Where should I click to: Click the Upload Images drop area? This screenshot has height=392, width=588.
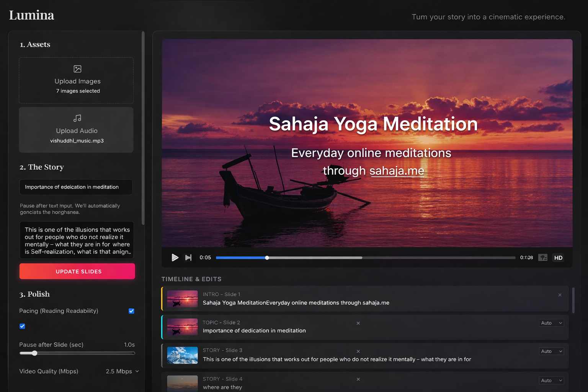tap(76, 80)
